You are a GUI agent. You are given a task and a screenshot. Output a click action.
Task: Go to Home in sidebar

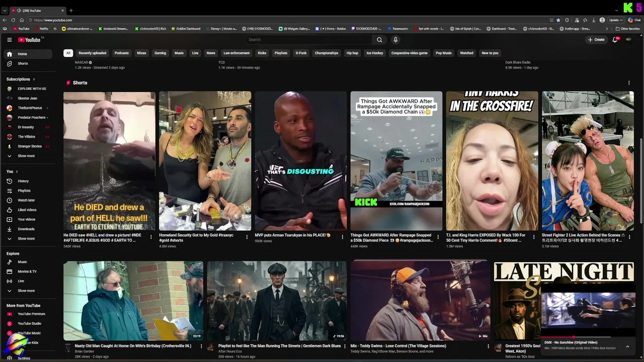point(29,54)
